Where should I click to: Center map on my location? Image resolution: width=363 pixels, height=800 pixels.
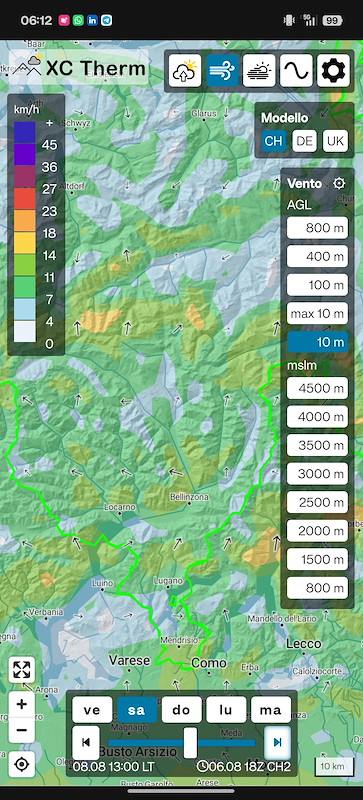[x=21, y=764]
